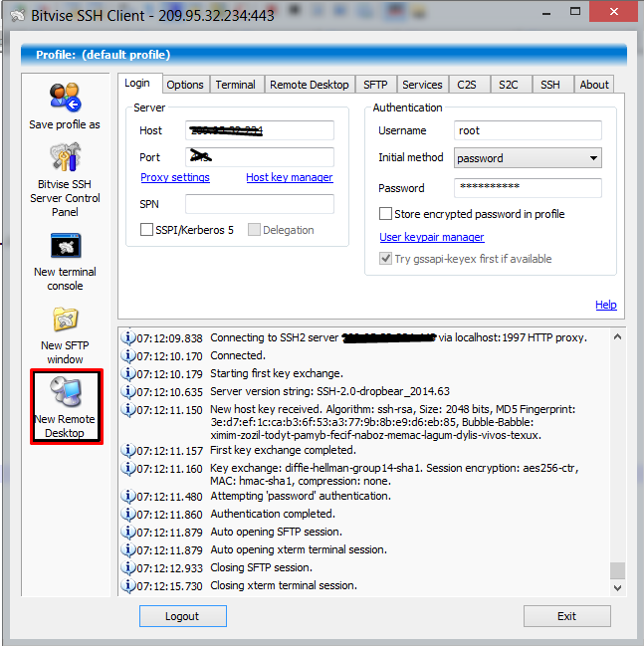Click info icon of 'Connecting to SSH2 server' entry
Image resolution: width=644 pixels, height=646 pixels.
128,337
